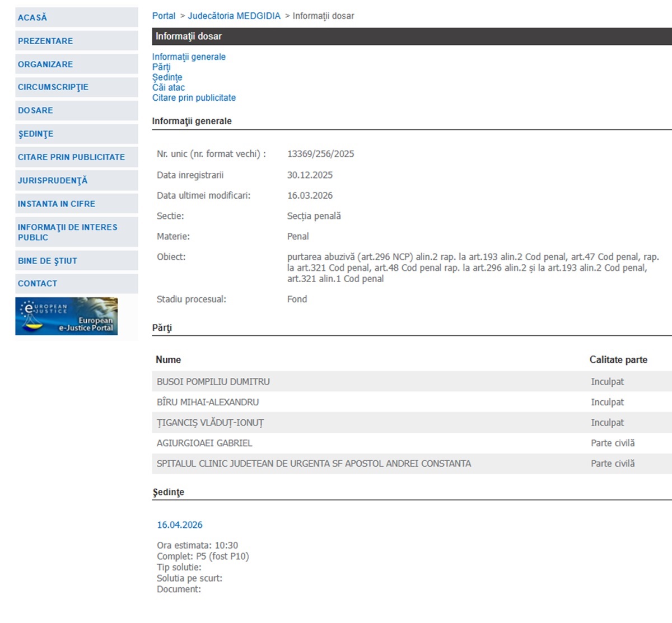Open the European e-Justice Portal banner

click(x=66, y=316)
